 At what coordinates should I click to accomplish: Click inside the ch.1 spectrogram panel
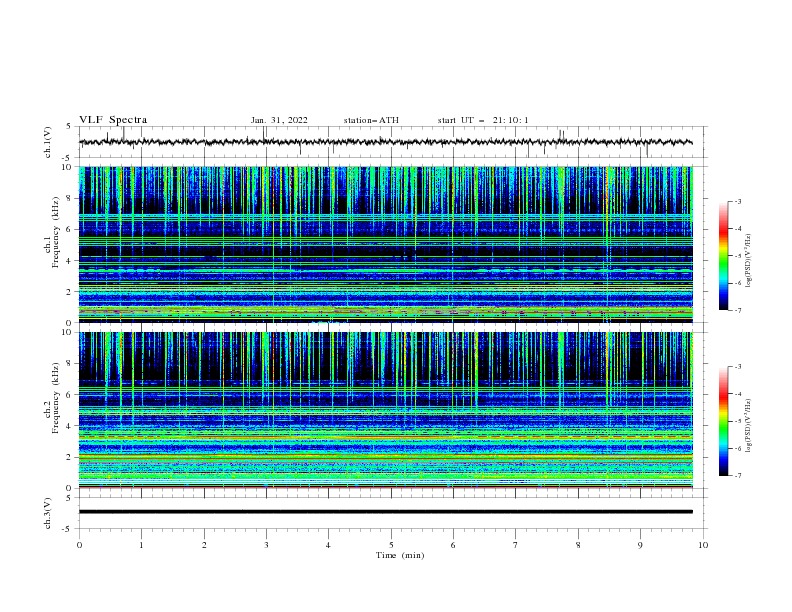pyautogui.click(x=385, y=244)
